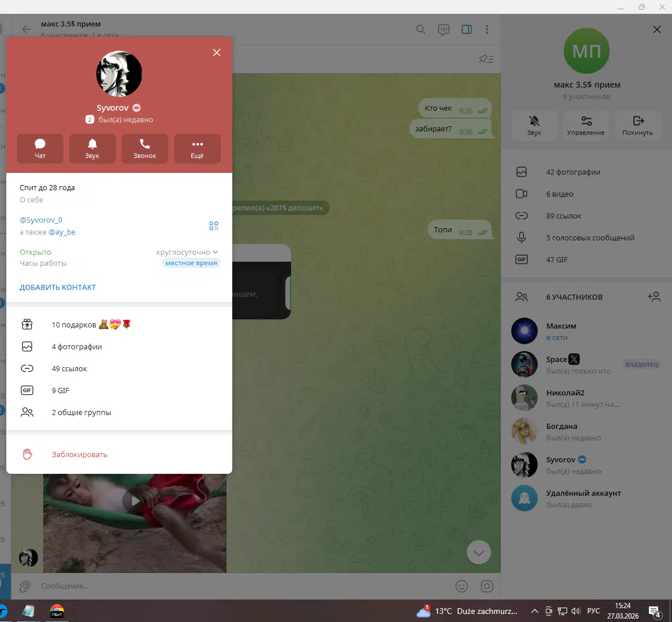
Task: Expand круглосуточно working hours dropdown
Action: tap(187, 252)
